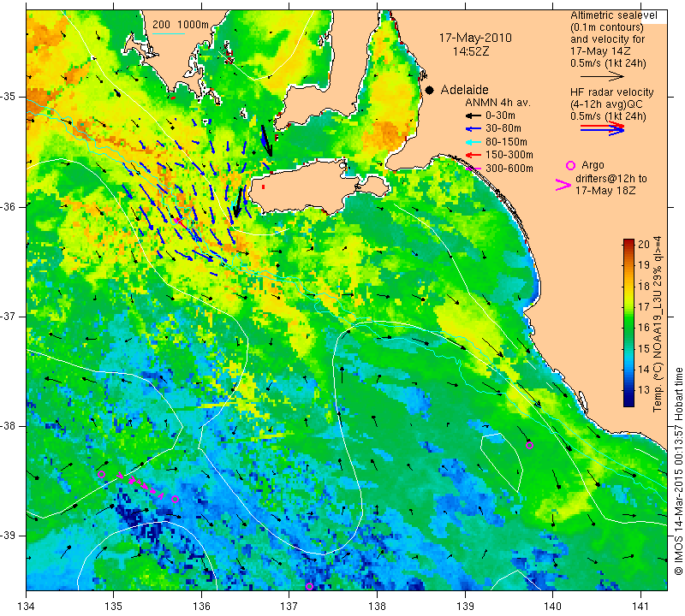Click the longitude axis label 140
The image size is (685, 616).
point(552,607)
